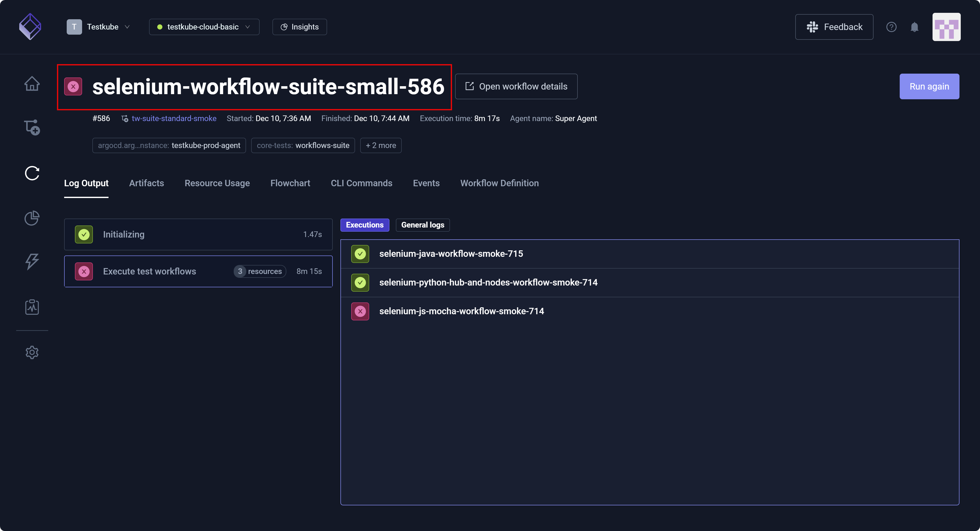Image resolution: width=980 pixels, height=531 pixels.
Task: Open the triggers lightning bolt sidebar icon
Action: pyautogui.click(x=32, y=262)
